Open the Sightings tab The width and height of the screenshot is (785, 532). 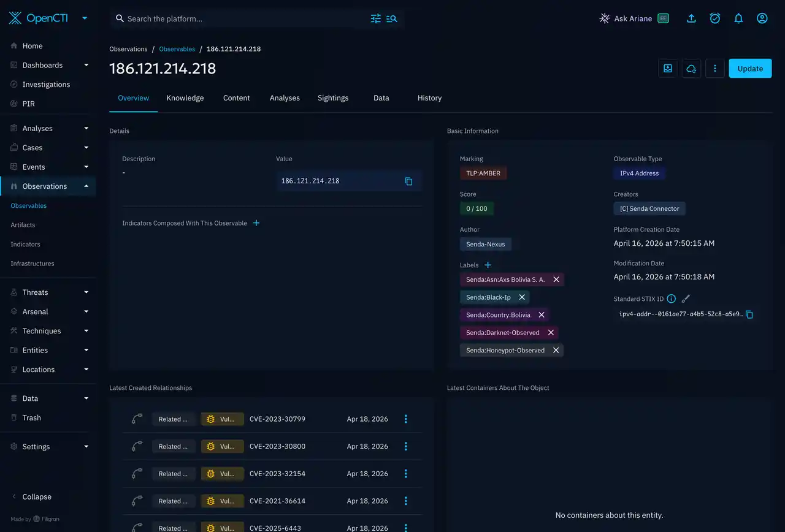pyautogui.click(x=332, y=98)
